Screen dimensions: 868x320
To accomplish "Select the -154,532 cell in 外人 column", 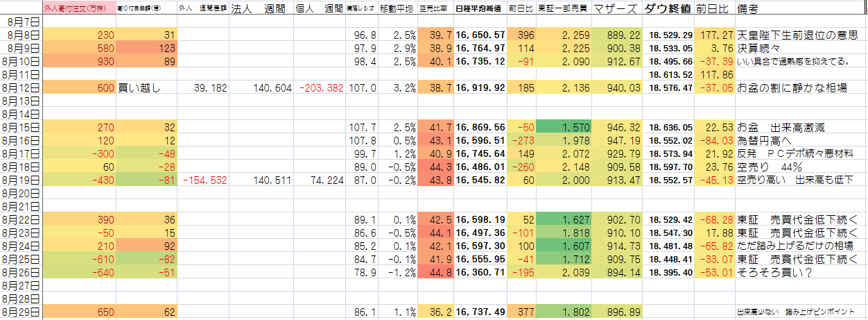I will (205, 180).
